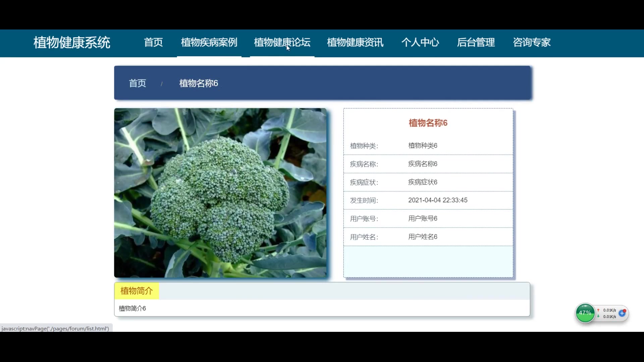Click the broccoli plant photo
Image resolution: width=644 pixels, height=362 pixels.
pos(220,193)
